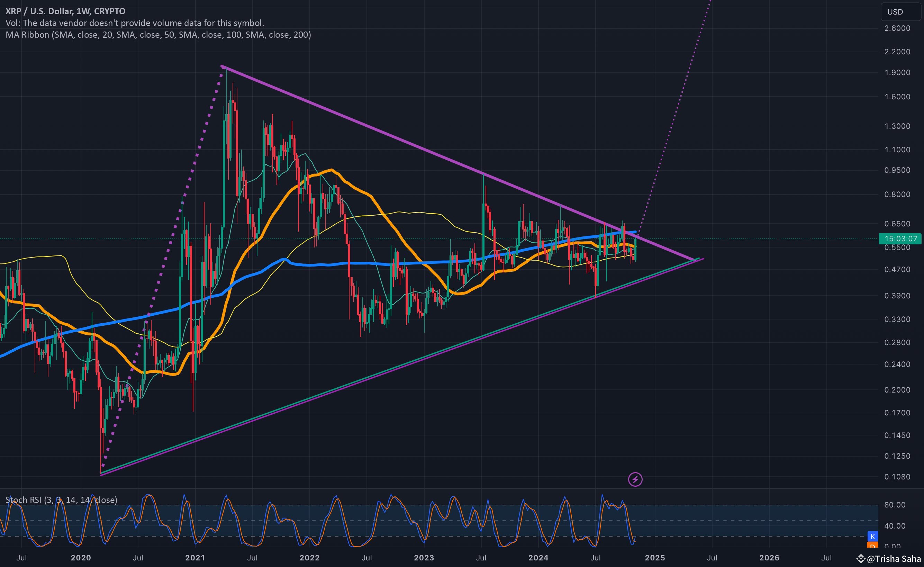924x567 pixels.
Task: Click the 2021 label on time axis
Action: click(195, 558)
